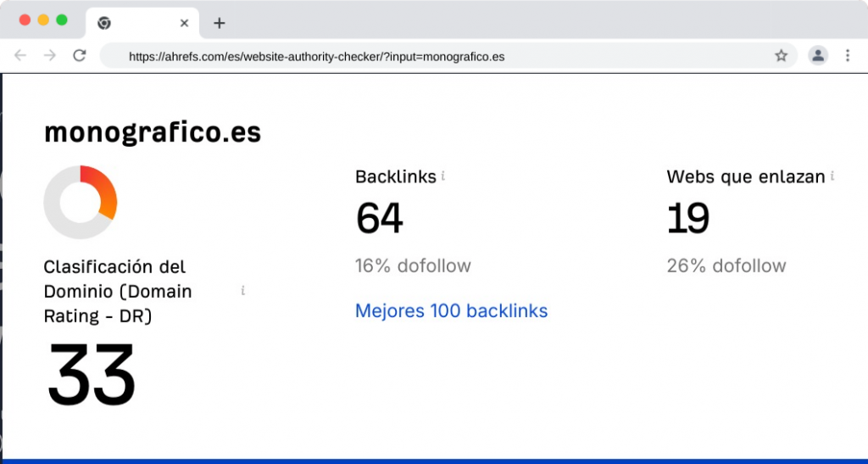Click the Backlinks count of 64
868x464 pixels.
coord(379,218)
